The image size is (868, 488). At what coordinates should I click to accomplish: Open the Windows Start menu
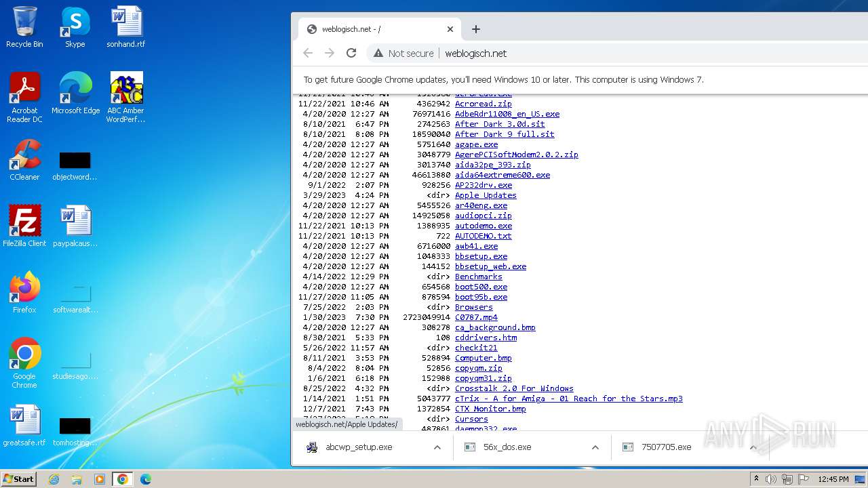coord(18,479)
